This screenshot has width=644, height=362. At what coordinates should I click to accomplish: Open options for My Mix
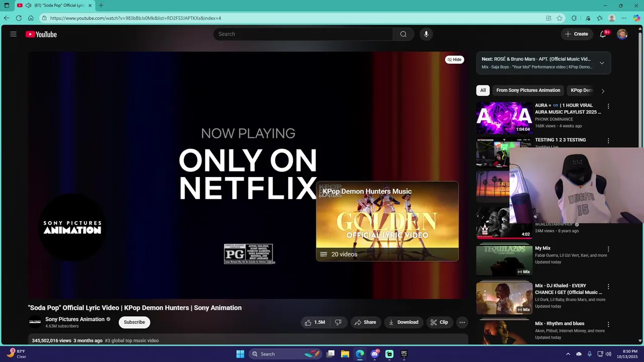[608, 249]
